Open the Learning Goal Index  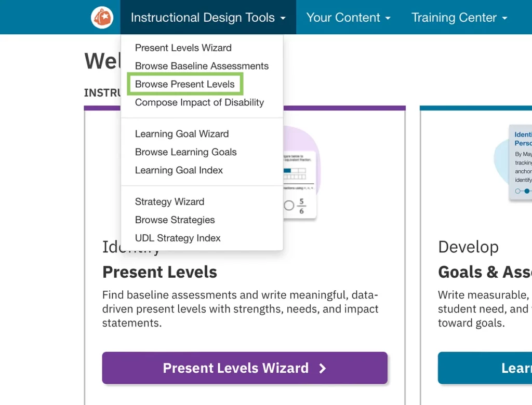(179, 170)
